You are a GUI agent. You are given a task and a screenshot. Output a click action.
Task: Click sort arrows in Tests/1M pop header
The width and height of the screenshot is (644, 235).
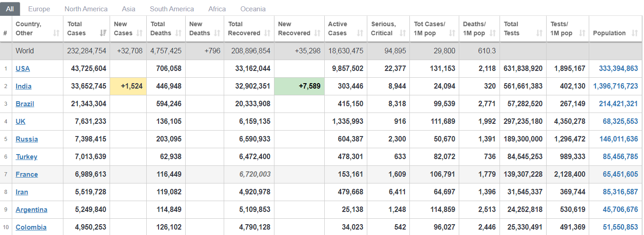pyautogui.click(x=582, y=33)
